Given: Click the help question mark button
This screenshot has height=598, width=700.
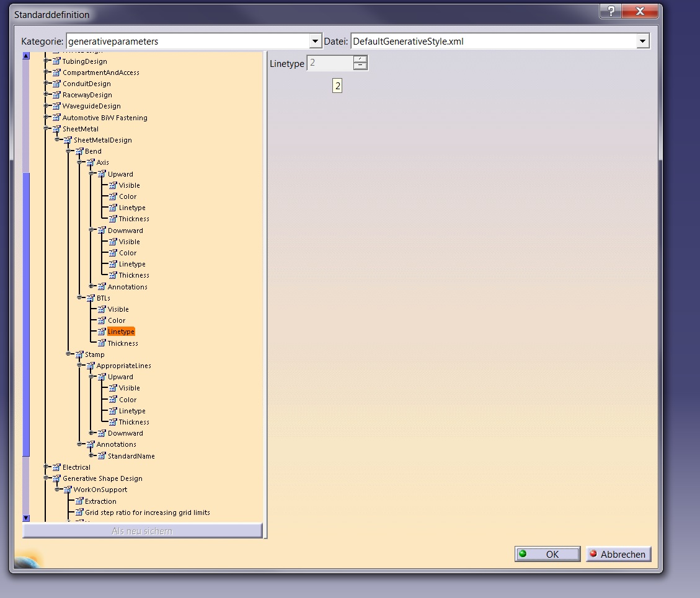Looking at the screenshot, I should pos(611,11).
